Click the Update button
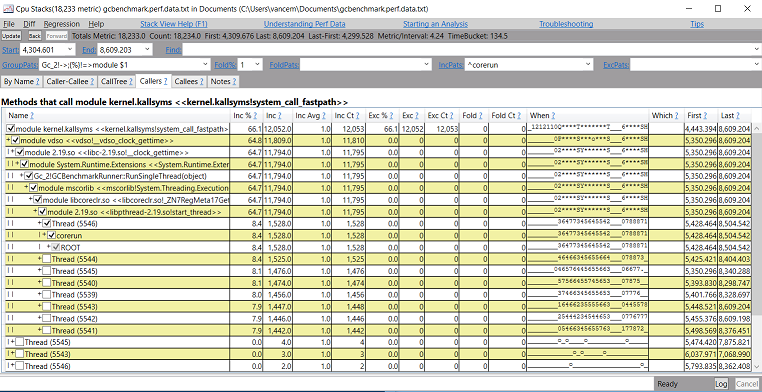This screenshot has height=392, width=762. [11, 36]
